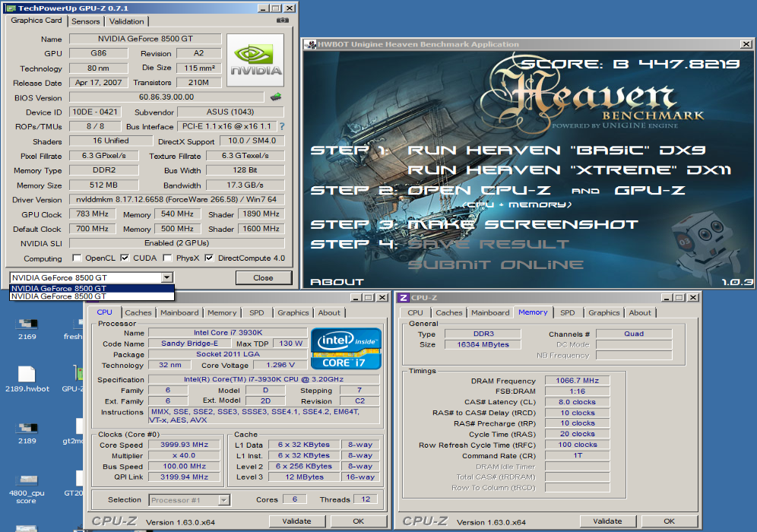Click the Save Result option
This screenshot has height=532, width=757.
(488, 244)
